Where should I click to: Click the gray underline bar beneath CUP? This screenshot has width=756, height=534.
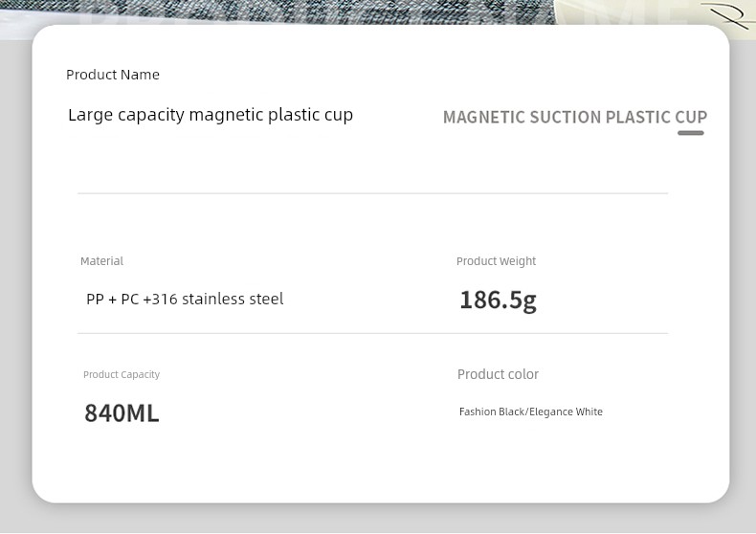(x=690, y=133)
